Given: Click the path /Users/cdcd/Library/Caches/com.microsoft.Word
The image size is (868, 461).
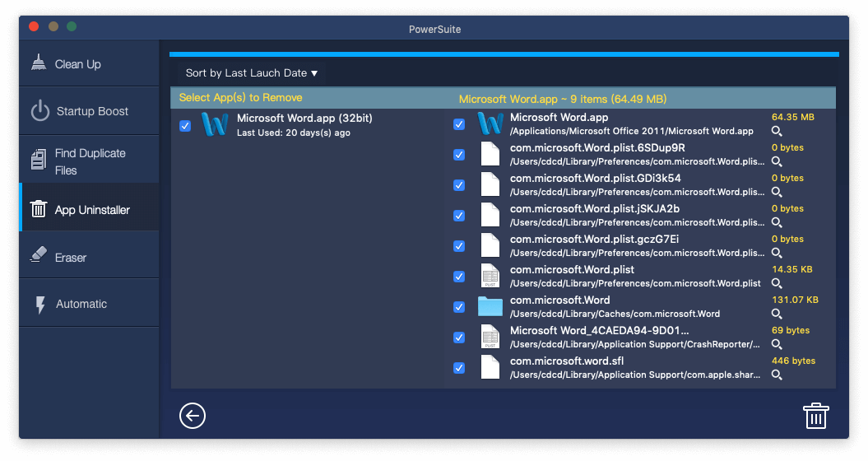Looking at the screenshot, I should pyautogui.click(x=615, y=314).
